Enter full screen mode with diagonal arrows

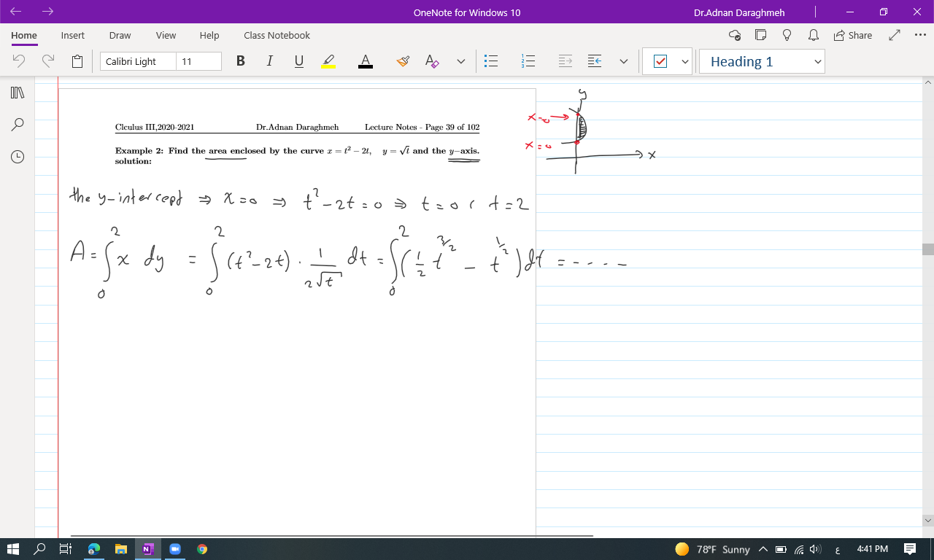click(895, 35)
